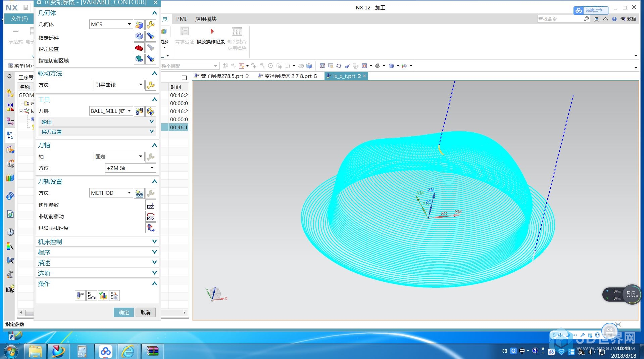Open the 刀轨设置 METHOD dropdown
Viewport: 644px width, 359px height.
click(111, 193)
